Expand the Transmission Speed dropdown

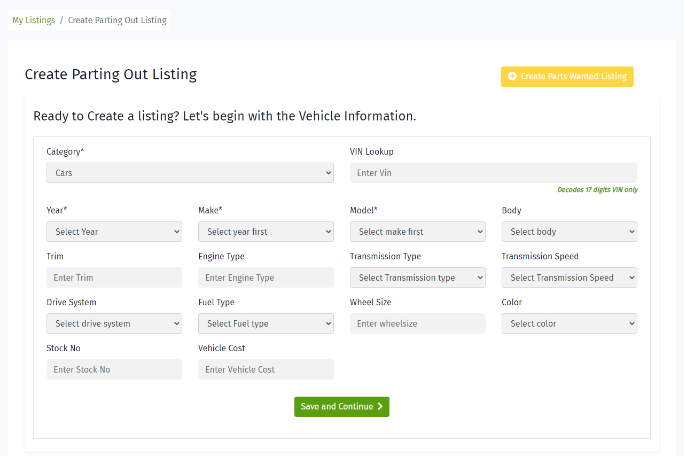click(x=568, y=278)
